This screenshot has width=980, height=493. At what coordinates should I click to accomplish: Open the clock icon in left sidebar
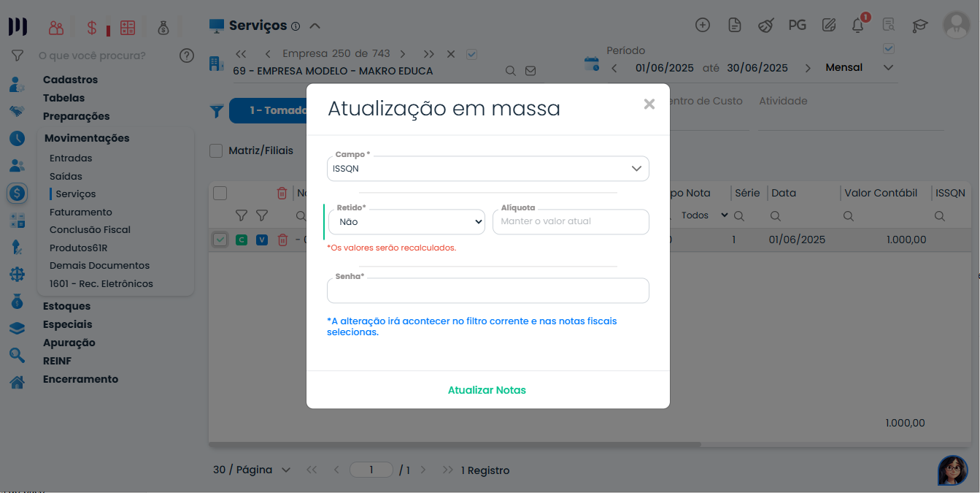click(18, 138)
